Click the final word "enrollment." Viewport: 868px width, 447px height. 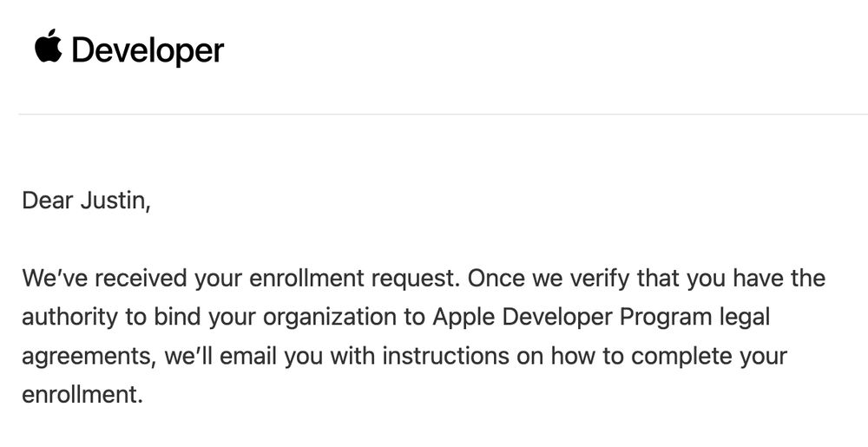point(80,394)
